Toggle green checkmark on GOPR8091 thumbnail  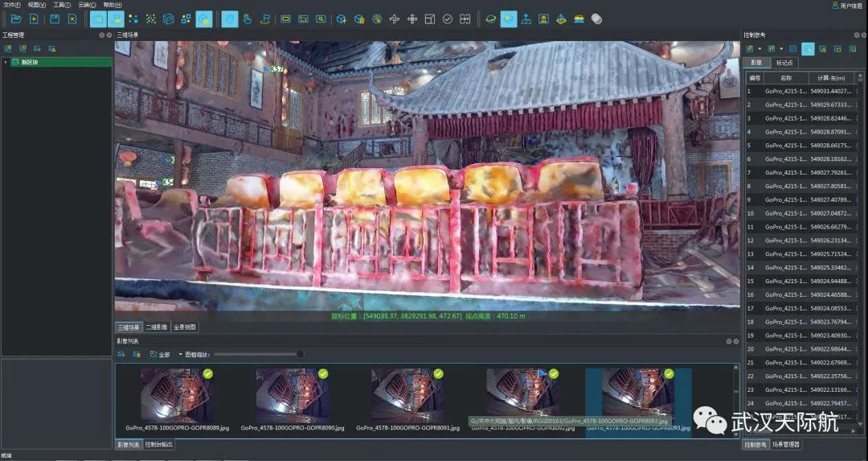(x=438, y=373)
